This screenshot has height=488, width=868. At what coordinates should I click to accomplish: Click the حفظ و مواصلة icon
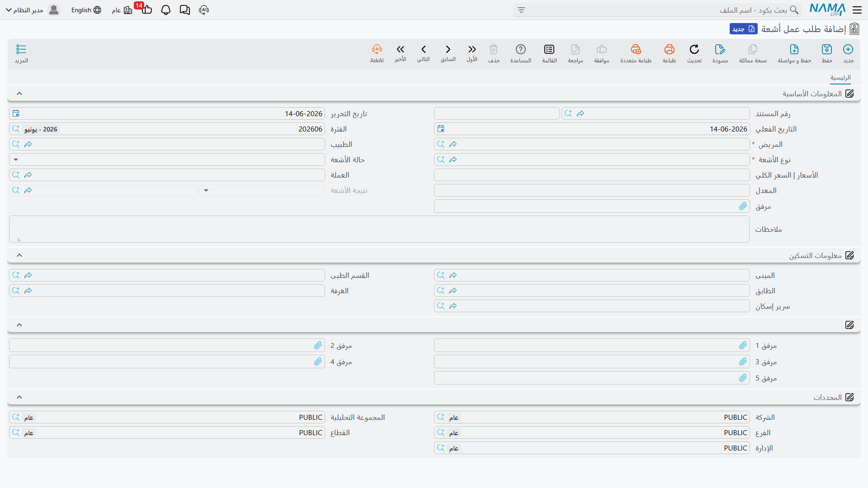pyautogui.click(x=794, y=49)
